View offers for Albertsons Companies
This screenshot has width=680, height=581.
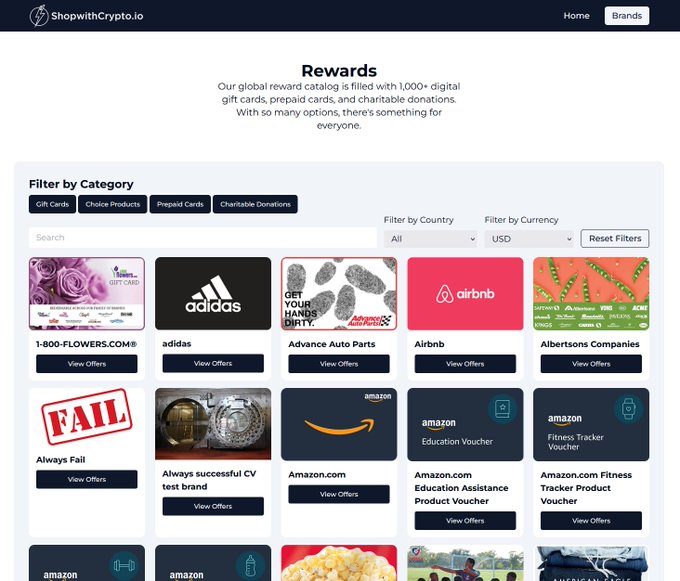[591, 364]
